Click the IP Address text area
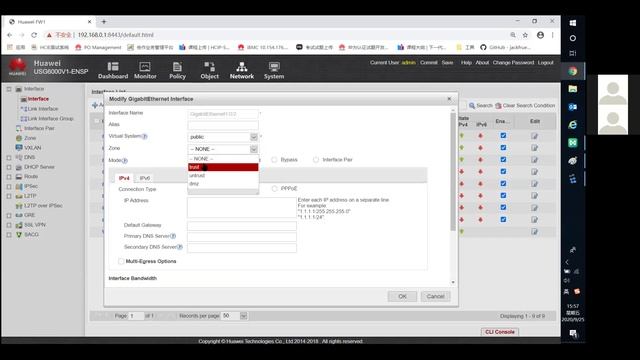 (x=242, y=208)
